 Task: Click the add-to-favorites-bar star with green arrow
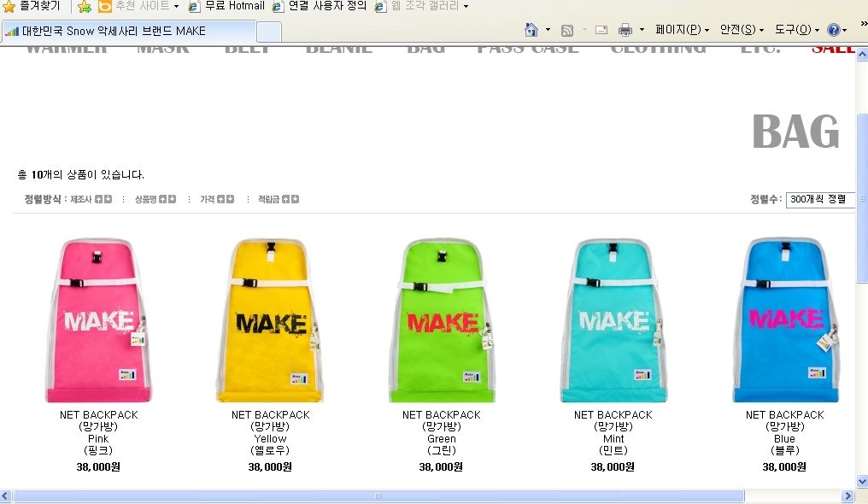pos(84,7)
